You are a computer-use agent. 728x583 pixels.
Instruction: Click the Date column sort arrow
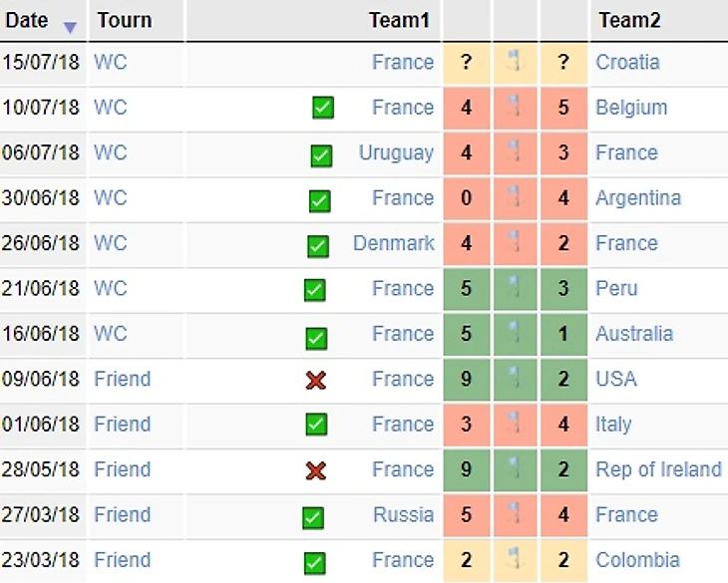[70, 27]
